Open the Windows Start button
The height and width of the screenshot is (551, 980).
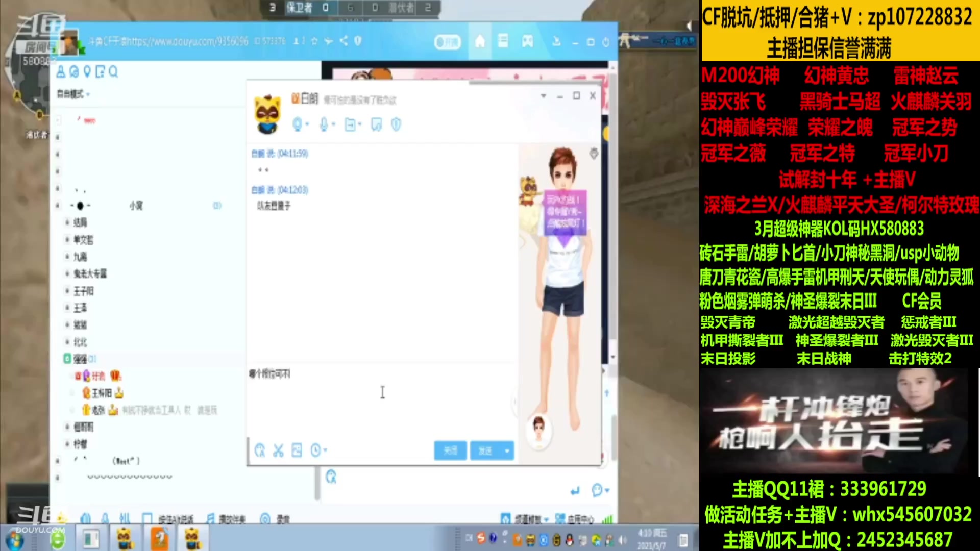click(x=15, y=539)
